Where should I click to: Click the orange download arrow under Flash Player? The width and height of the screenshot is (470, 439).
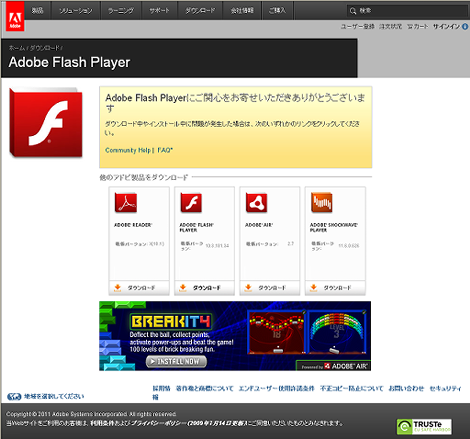point(183,288)
